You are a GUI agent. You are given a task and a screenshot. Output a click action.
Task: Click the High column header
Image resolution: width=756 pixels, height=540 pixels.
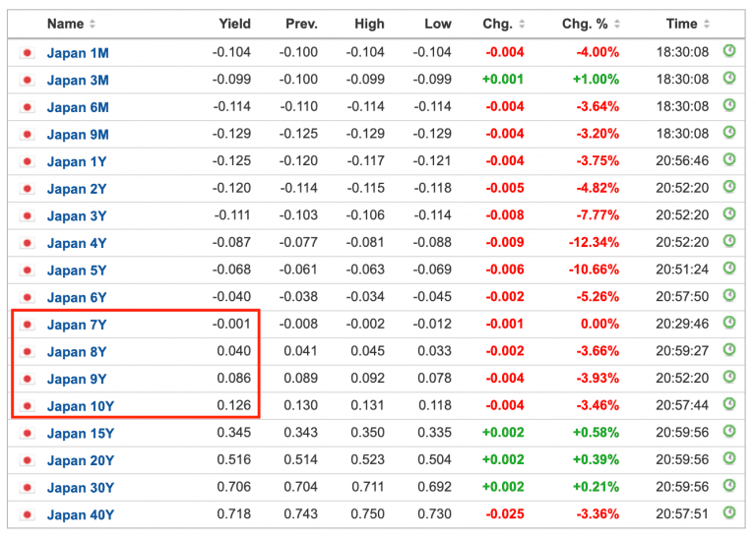coord(369,24)
